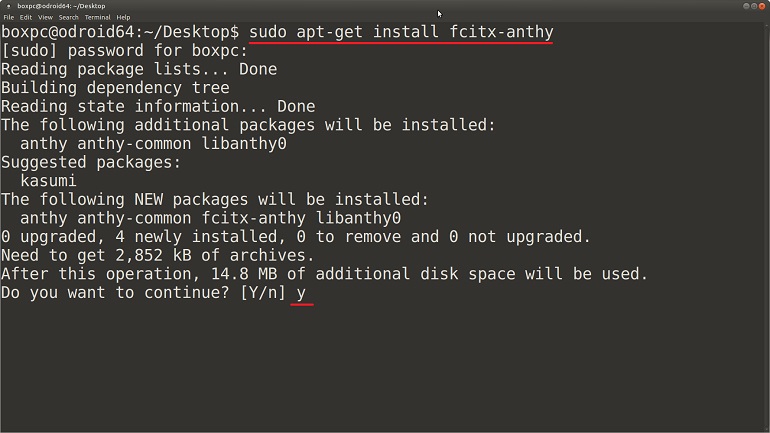Click the scrollbar up arrow at top right
The height and width of the screenshot is (433, 770).
pos(767,26)
